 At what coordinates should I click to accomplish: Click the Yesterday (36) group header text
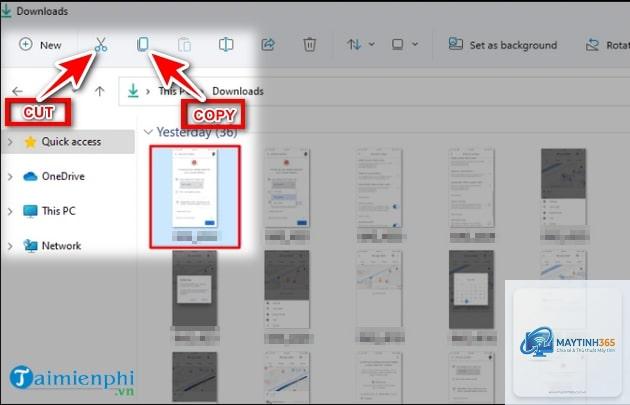[x=197, y=132]
